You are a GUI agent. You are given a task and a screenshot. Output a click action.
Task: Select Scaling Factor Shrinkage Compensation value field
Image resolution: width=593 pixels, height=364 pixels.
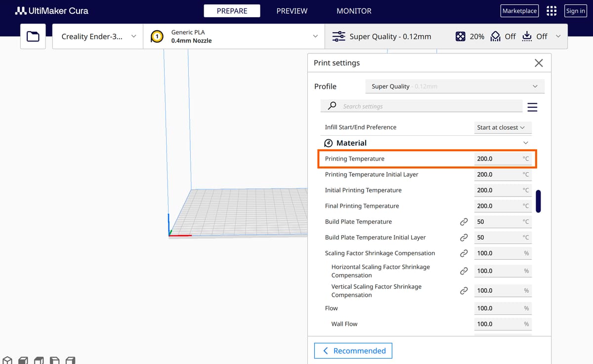tap(503, 253)
